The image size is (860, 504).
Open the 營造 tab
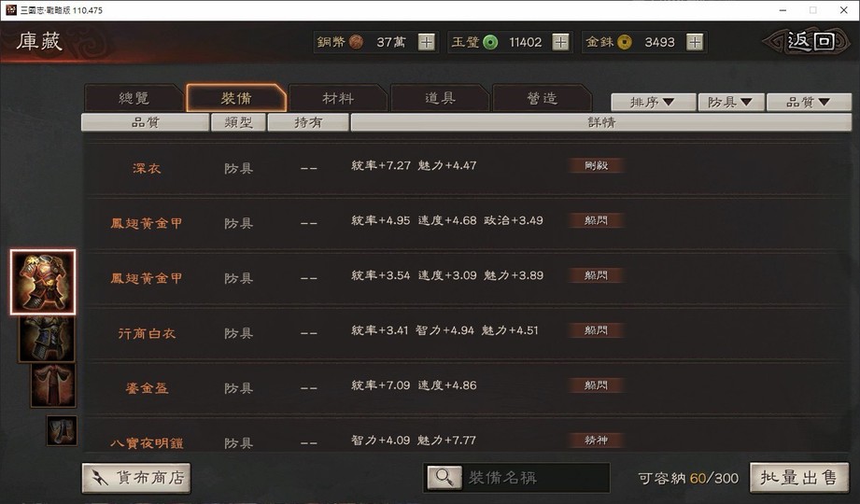(542, 98)
